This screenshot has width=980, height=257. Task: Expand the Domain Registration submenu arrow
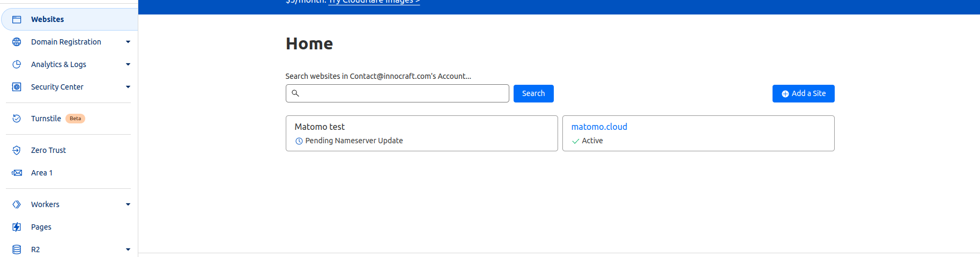pos(128,42)
